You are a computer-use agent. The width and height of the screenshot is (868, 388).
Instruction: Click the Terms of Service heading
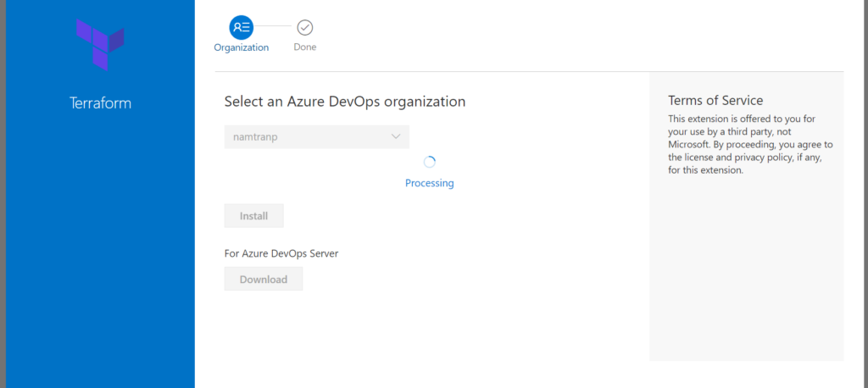(x=715, y=100)
